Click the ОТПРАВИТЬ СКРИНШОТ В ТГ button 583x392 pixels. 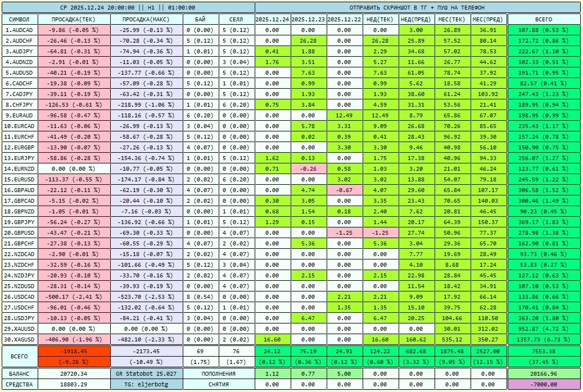(x=417, y=7)
